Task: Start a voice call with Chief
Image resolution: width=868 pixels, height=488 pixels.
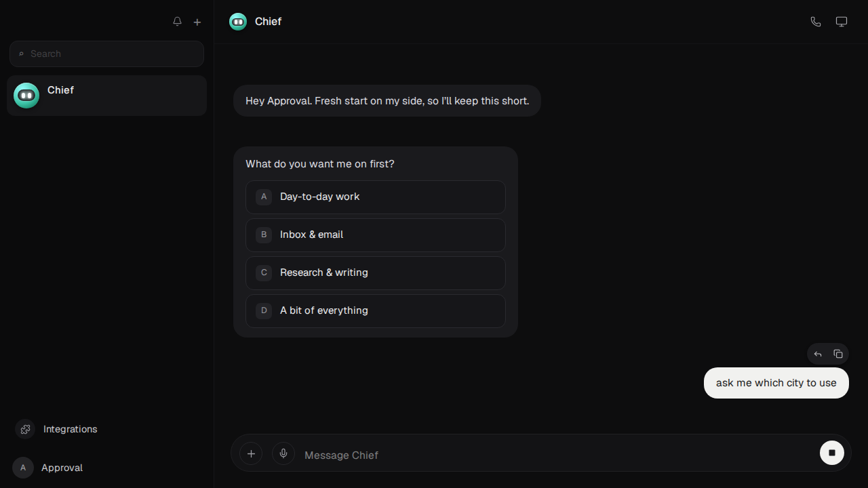Action: pyautogui.click(x=816, y=22)
